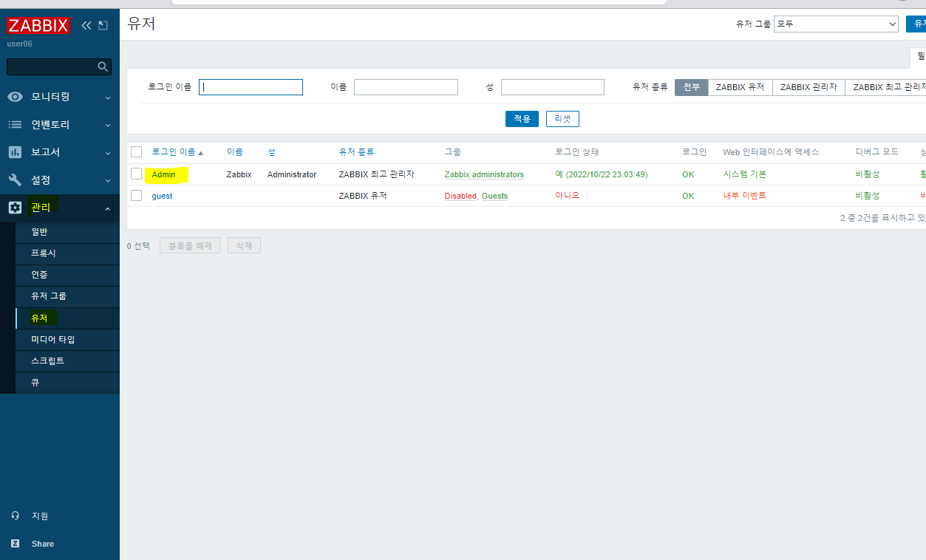This screenshot has width=926, height=560.
Task: Click the 삭제 button
Action: pos(244,246)
